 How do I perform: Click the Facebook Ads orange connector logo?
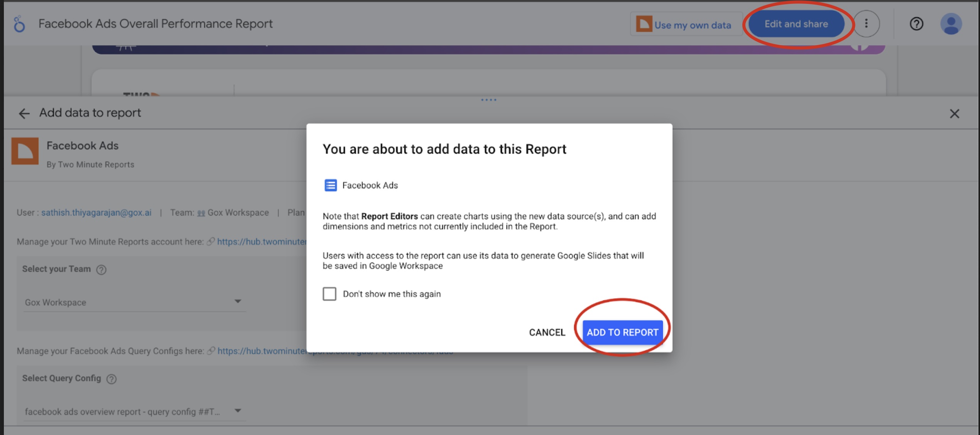coord(25,151)
